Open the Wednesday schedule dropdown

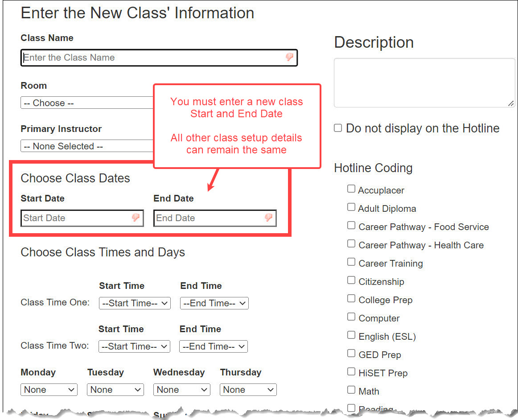coord(181,390)
